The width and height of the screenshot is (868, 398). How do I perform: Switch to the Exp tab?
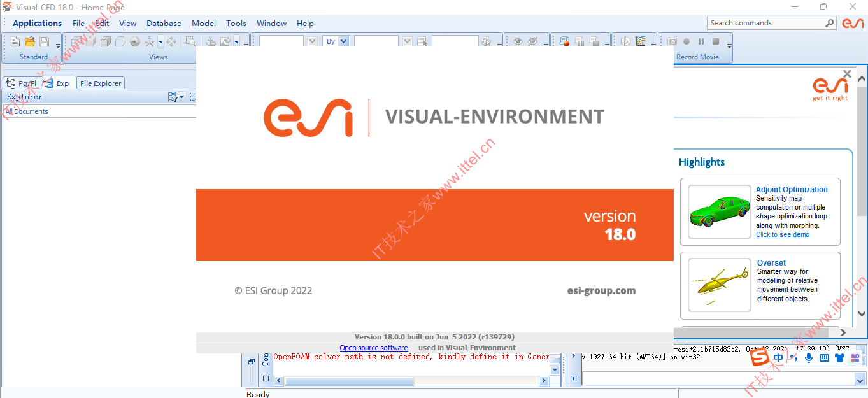57,83
